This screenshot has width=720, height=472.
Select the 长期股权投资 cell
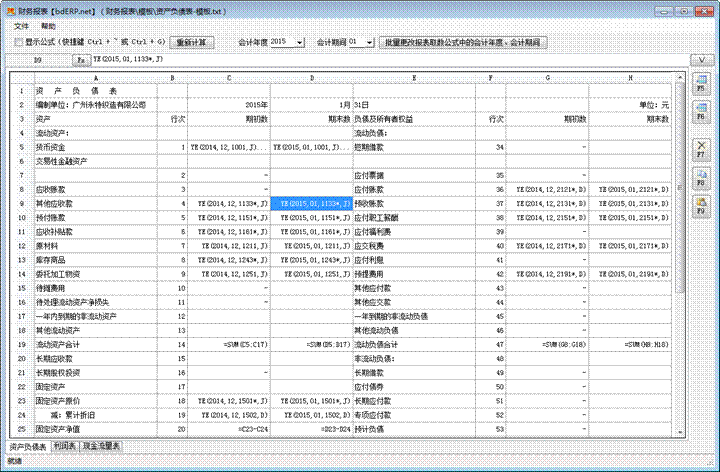tap(96, 373)
